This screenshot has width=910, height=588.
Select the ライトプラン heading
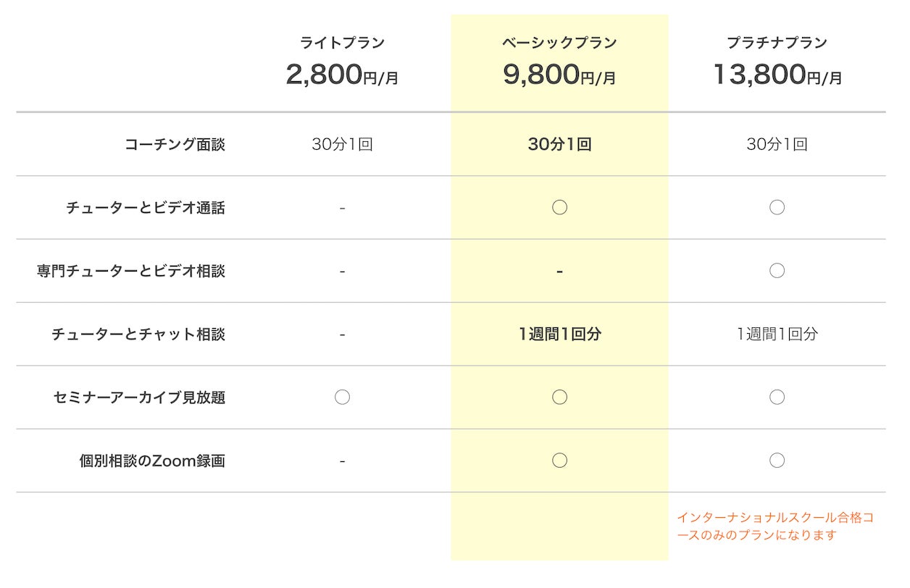pos(342,43)
